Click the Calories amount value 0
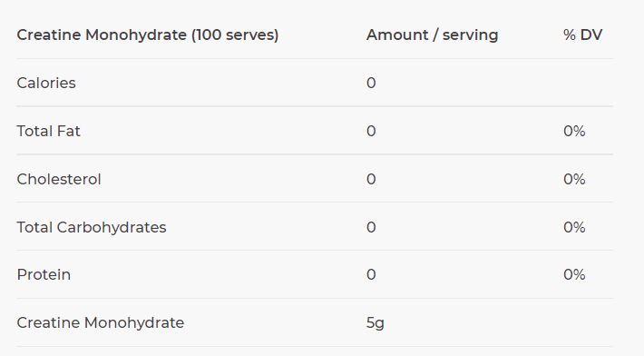Screen dimensions: 644x356 371,83
